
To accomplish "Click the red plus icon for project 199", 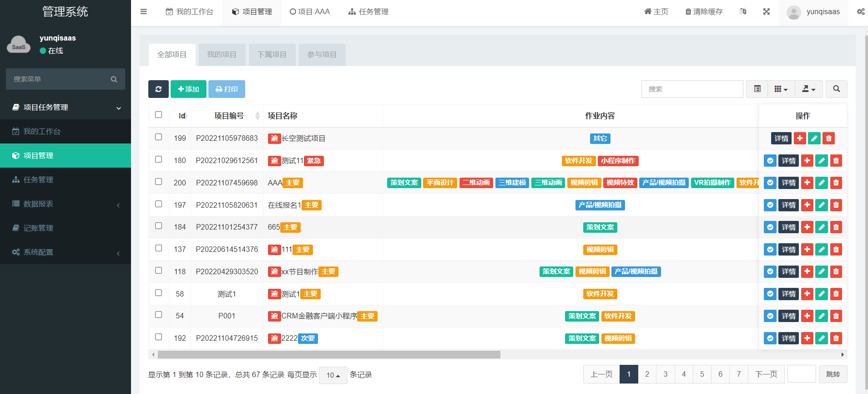I will pos(800,138).
